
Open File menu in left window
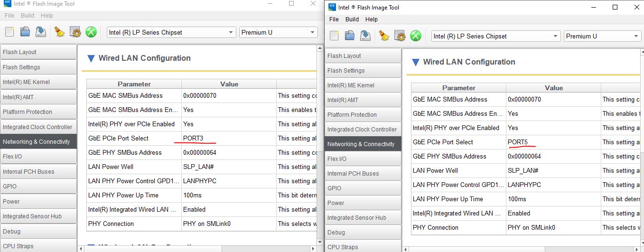pos(9,15)
